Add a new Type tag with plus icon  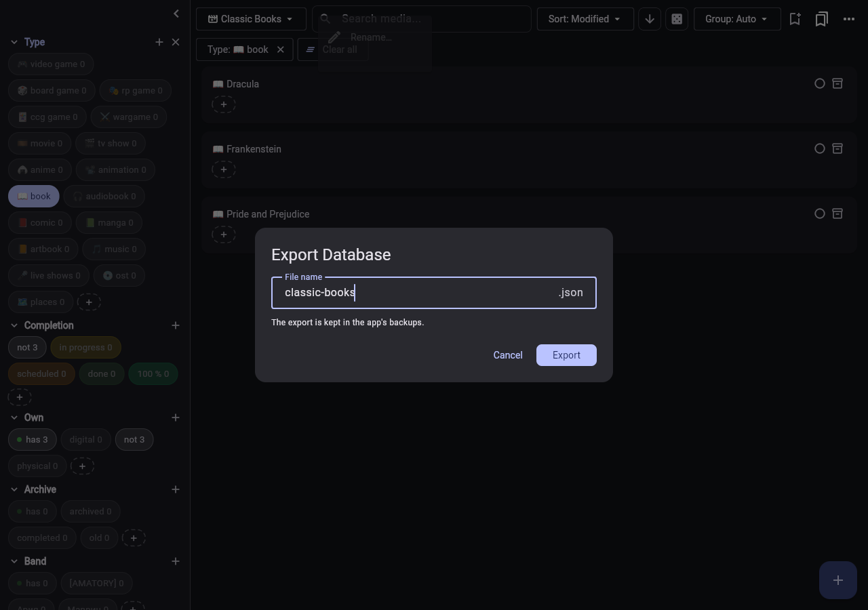(x=159, y=42)
